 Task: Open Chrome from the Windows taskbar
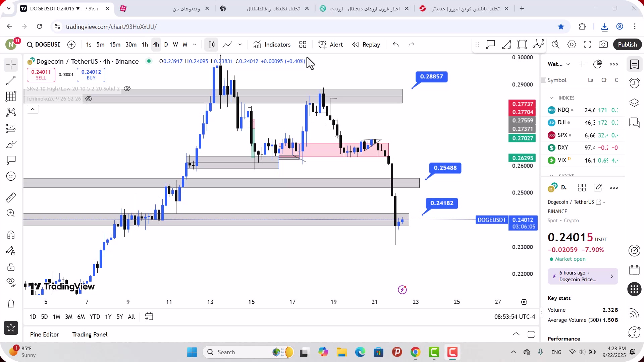tap(415, 352)
